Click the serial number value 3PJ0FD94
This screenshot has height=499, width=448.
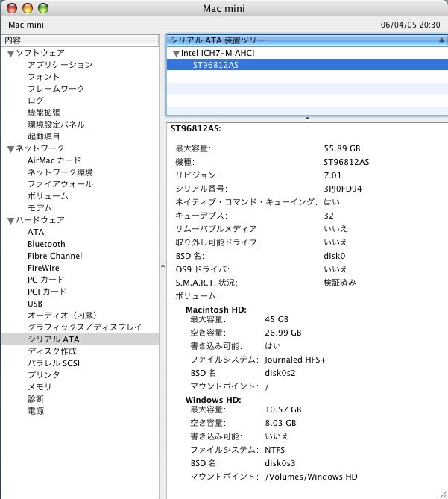coord(342,189)
